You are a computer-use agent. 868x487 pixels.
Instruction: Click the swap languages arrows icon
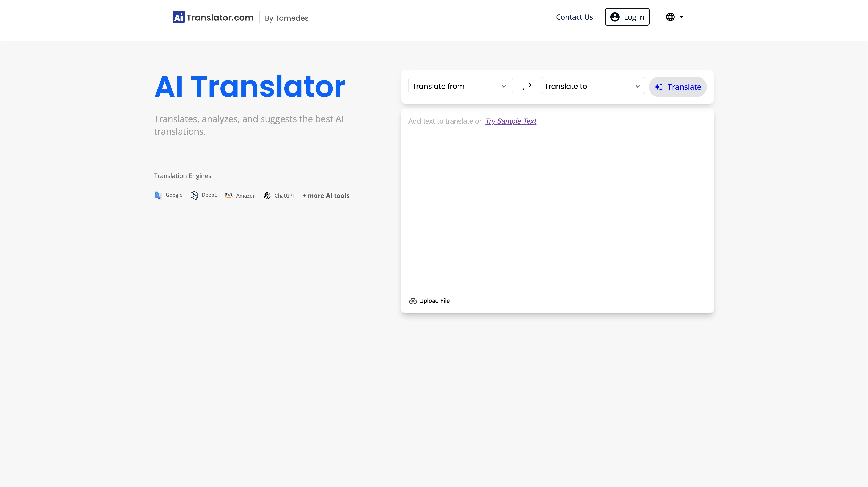[x=527, y=87]
